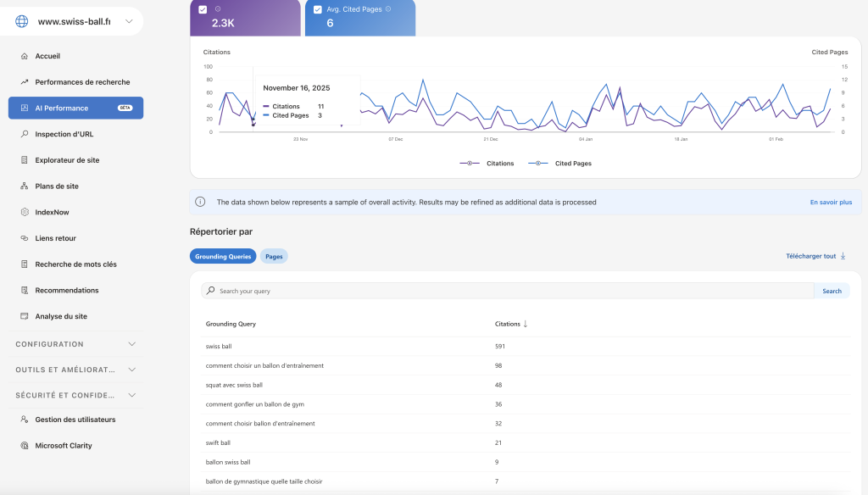The width and height of the screenshot is (868, 495).
Task: Click the Performances de recherche trend icon
Action: tap(25, 82)
